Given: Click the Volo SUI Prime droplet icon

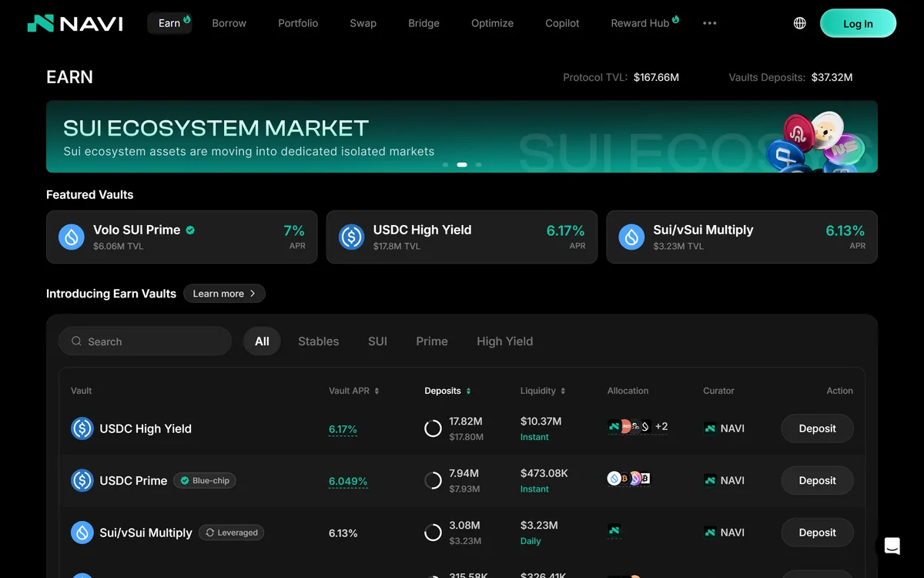Looking at the screenshot, I should (x=72, y=237).
